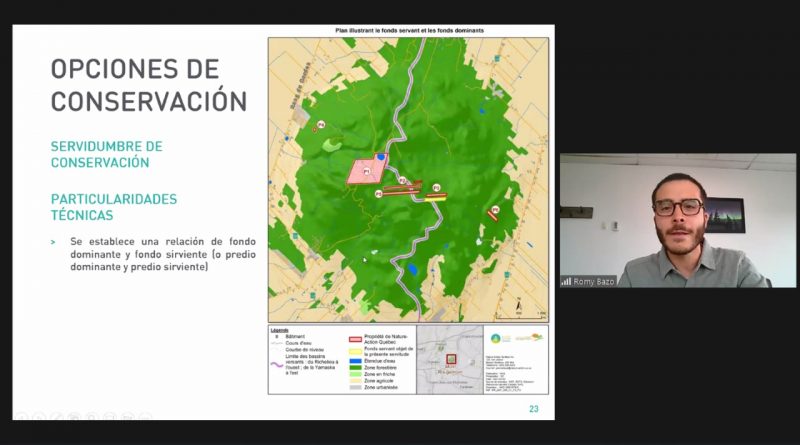The height and width of the screenshot is (445, 800).
Task: Click the gray Zone urbanisée legend swatch
Action: click(x=354, y=386)
